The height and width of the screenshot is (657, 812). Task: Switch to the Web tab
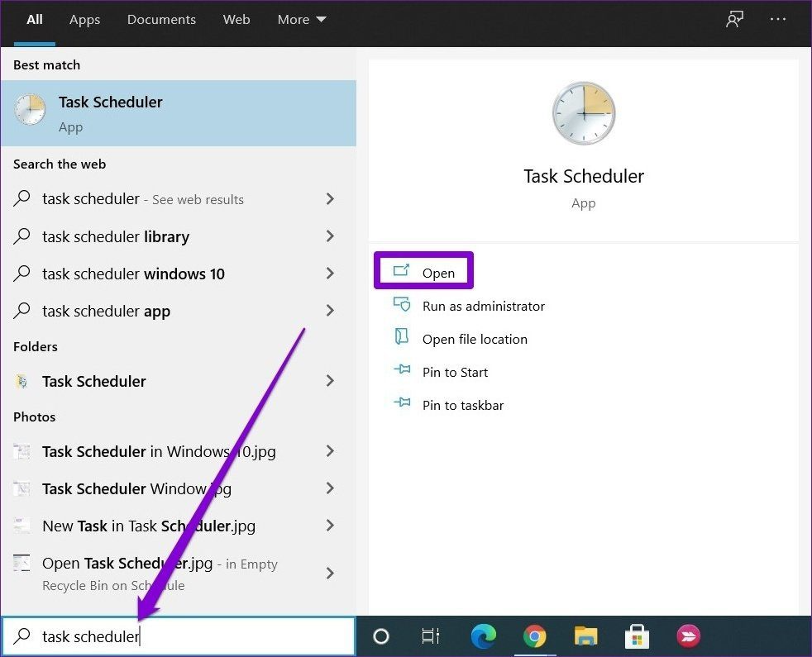click(x=236, y=20)
